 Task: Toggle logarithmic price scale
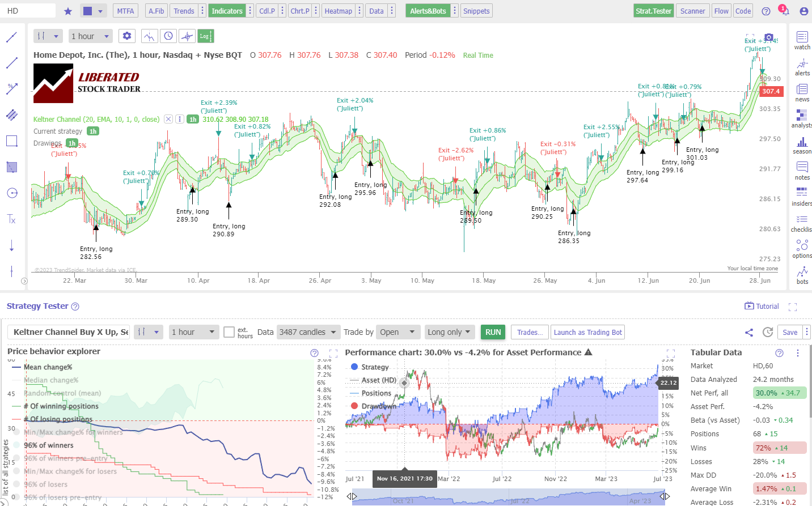click(x=205, y=35)
